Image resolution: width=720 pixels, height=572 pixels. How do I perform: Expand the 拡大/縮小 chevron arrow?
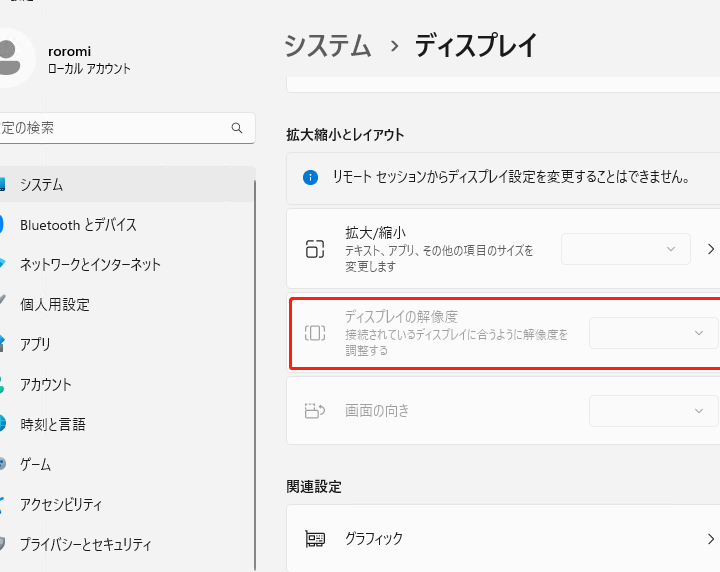[710, 249]
